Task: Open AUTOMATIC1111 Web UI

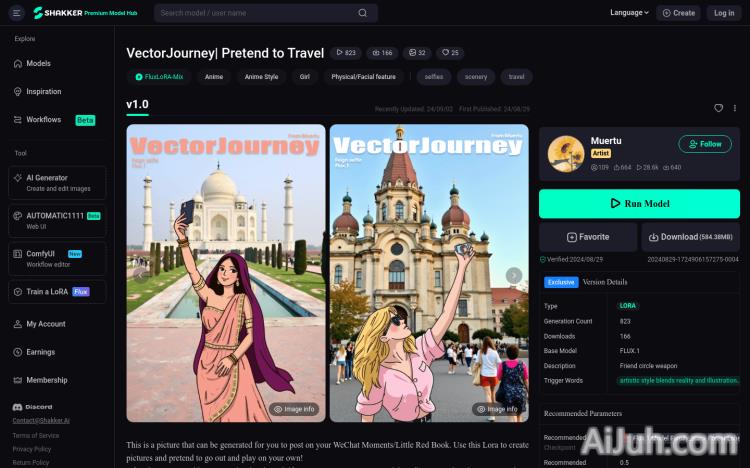Action: [x=57, y=221]
